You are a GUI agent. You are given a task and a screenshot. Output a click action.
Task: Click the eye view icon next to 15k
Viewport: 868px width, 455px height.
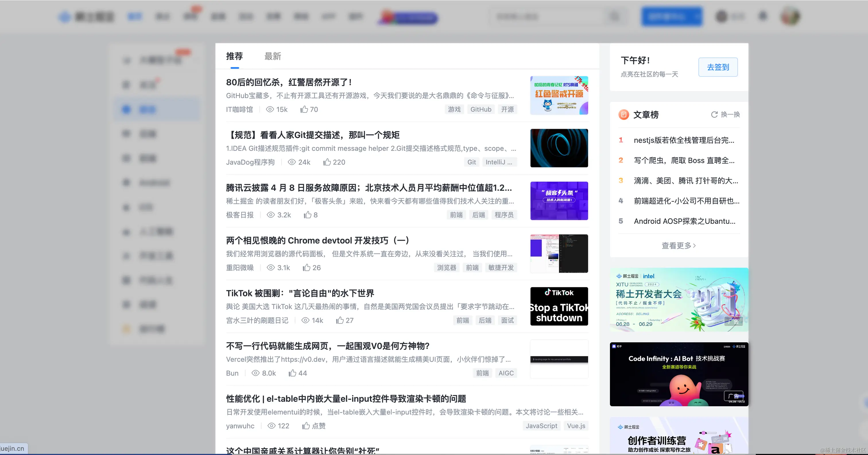270,109
